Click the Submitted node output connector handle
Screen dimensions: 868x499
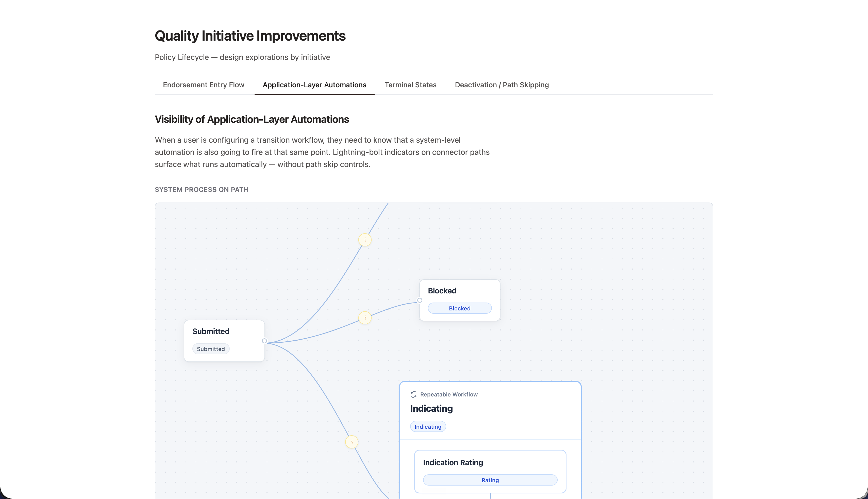(264, 341)
